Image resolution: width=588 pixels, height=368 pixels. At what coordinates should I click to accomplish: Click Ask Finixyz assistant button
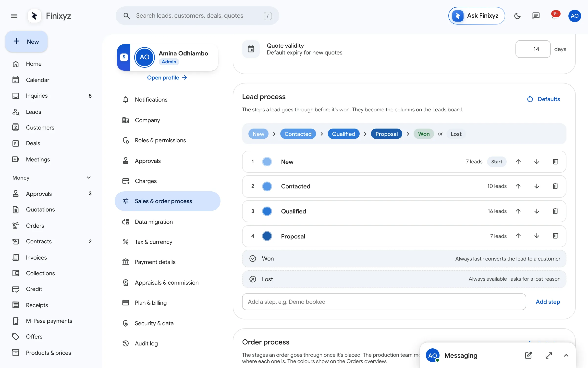(477, 16)
